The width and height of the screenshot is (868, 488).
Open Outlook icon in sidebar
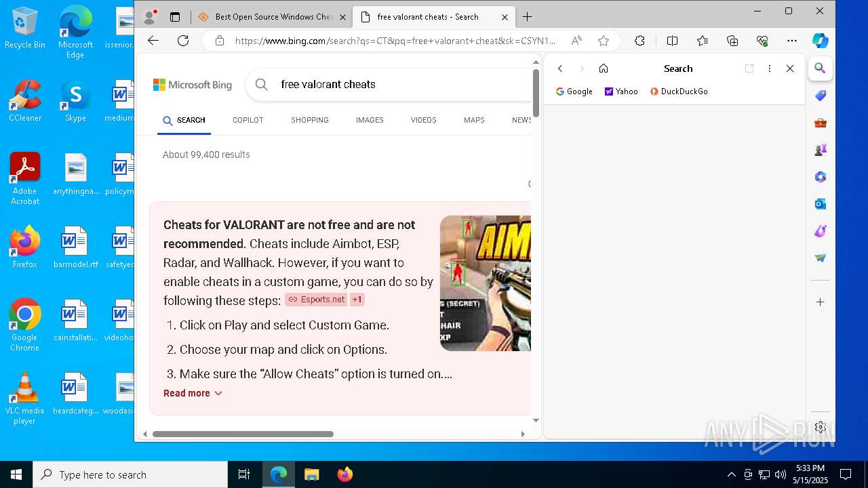(x=821, y=204)
